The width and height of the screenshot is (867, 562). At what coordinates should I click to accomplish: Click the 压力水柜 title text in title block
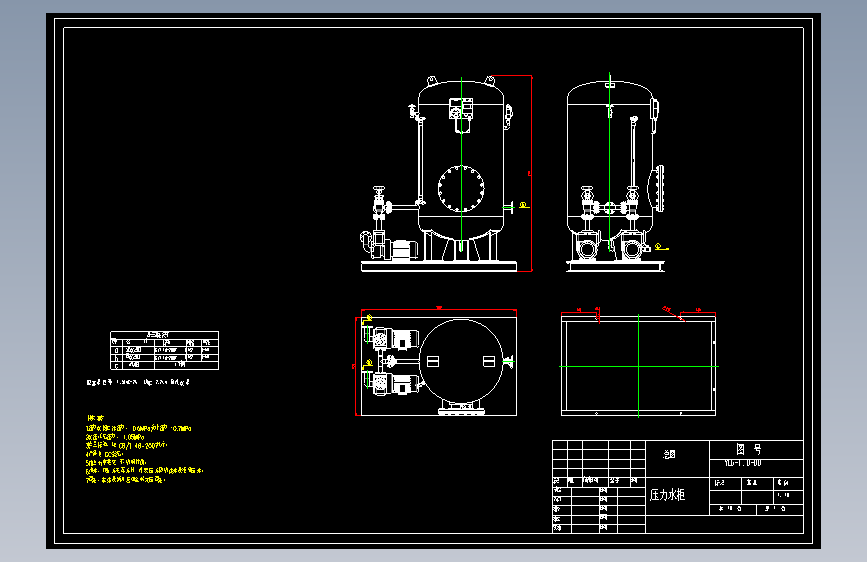(667, 495)
